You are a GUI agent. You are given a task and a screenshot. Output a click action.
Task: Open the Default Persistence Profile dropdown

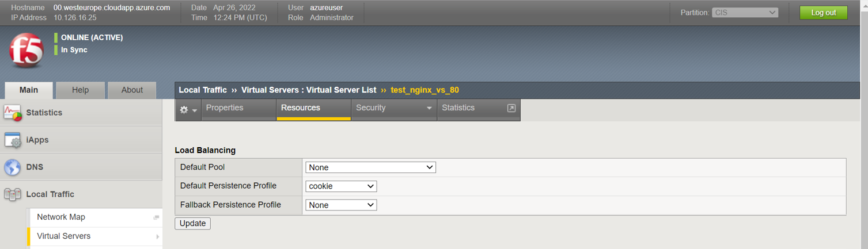click(341, 186)
